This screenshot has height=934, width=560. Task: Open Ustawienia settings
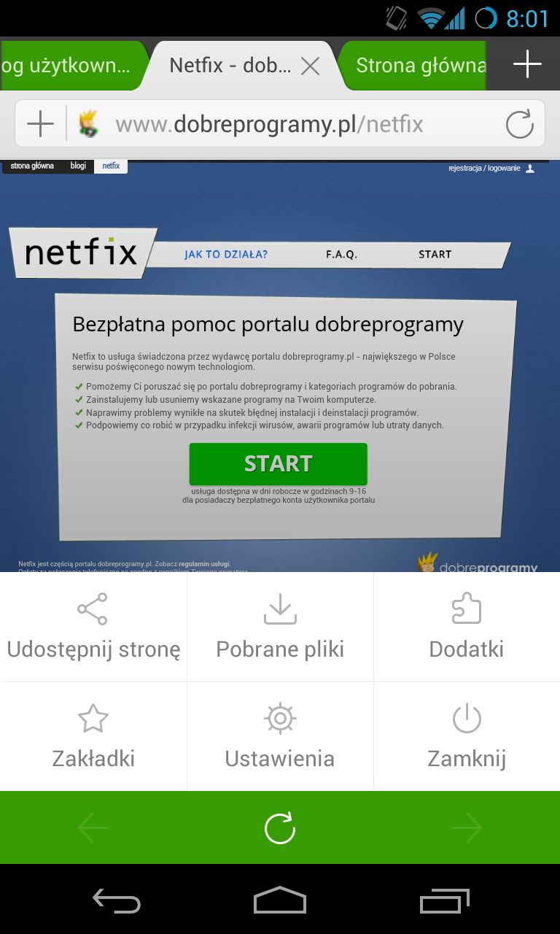(280, 736)
